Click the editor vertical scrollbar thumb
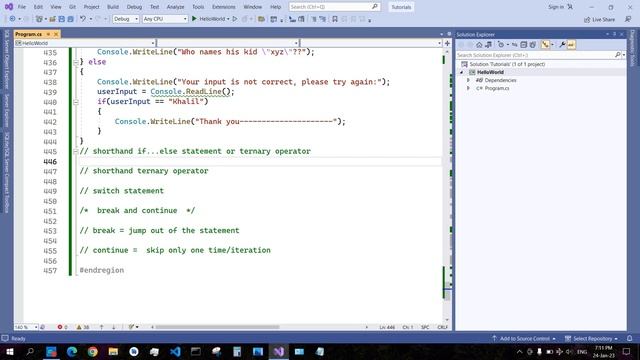Viewport: 640px width, 360px height. [447, 295]
